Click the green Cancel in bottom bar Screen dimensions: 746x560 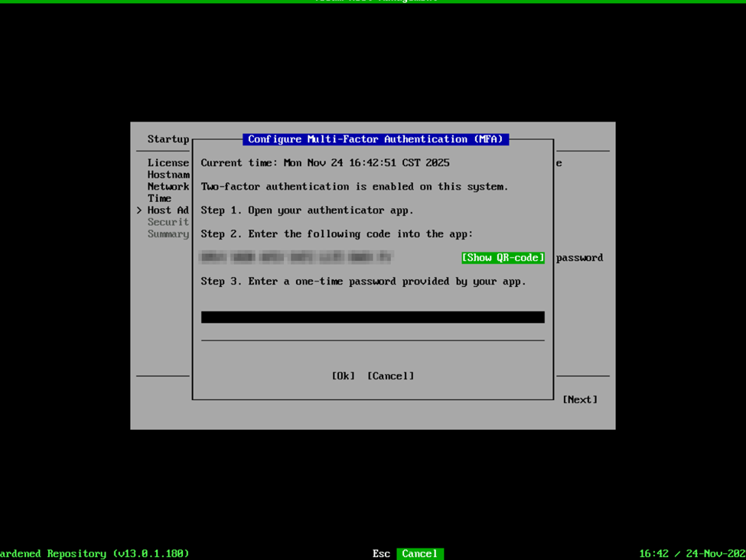tap(419, 553)
